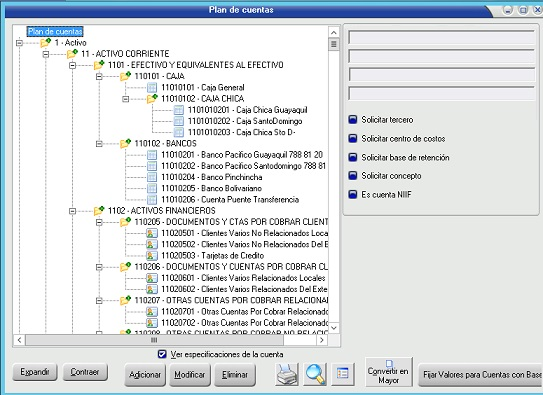Screen dimensions: 543x395
Task: Click the Tarjetas de Credito client icon
Action: pyautogui.click(x=152, y=255)
